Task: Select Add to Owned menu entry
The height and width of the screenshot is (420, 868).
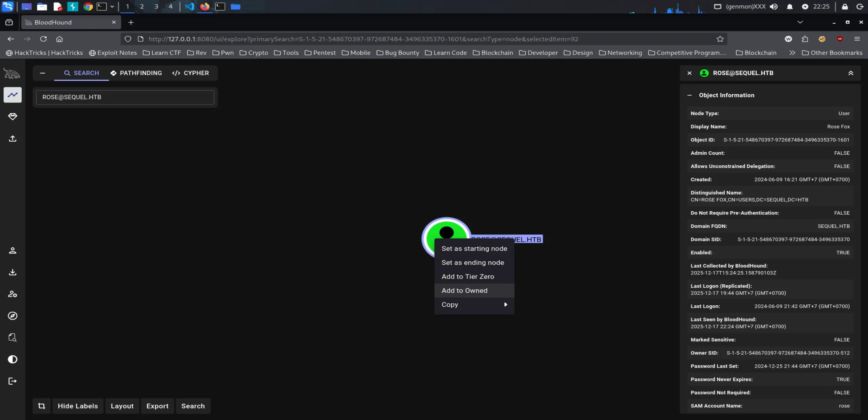Action: pyautogui.click(x=464, y=290)
